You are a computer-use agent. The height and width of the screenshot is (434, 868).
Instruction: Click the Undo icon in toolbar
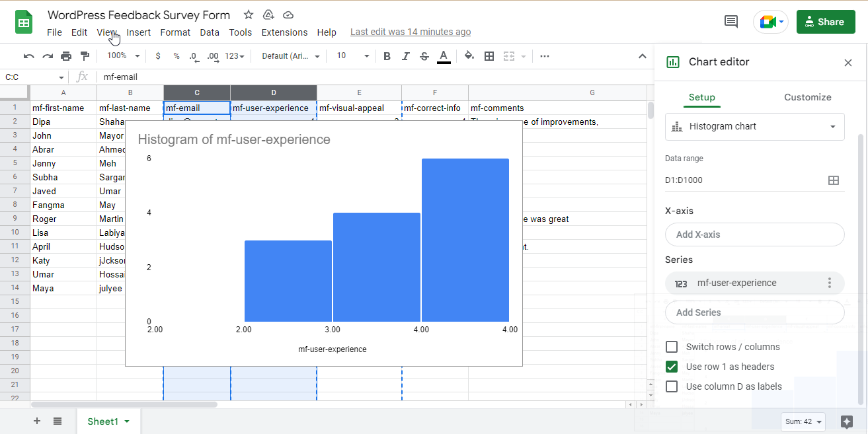pos(28,56)
